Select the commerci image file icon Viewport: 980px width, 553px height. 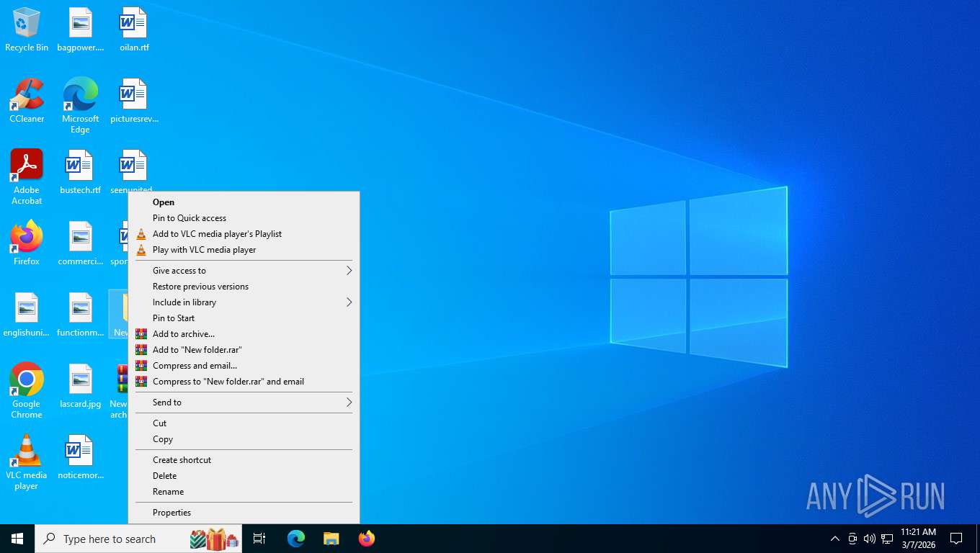click(x=80, y=243)
